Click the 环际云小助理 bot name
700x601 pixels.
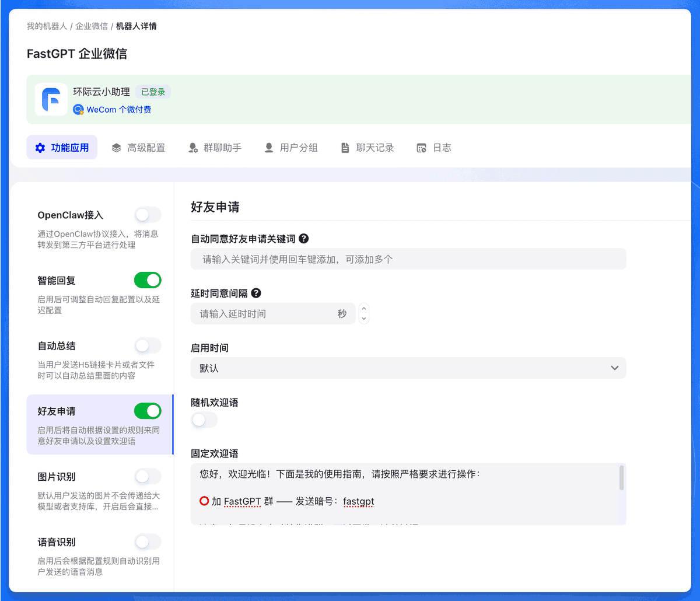tap(101, 92)
